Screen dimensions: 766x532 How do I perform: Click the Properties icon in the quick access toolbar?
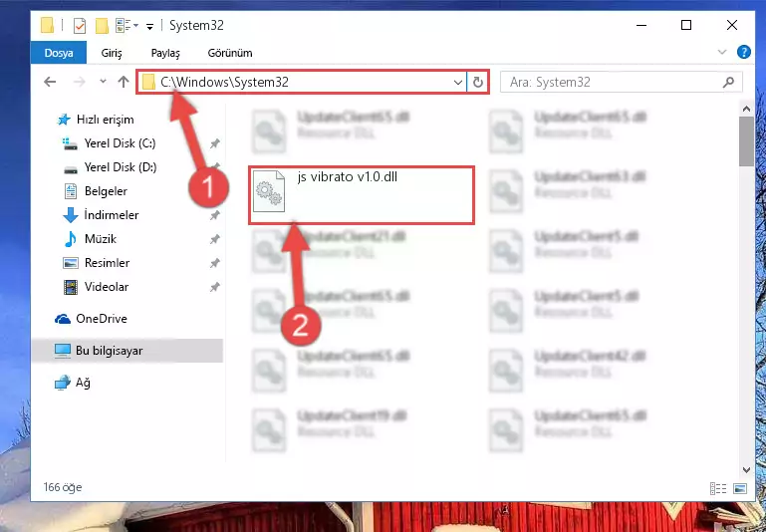click(79, 25)
